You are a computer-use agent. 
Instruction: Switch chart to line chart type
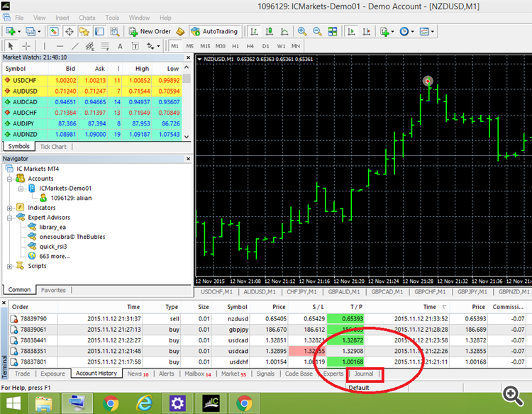point(284,31)
